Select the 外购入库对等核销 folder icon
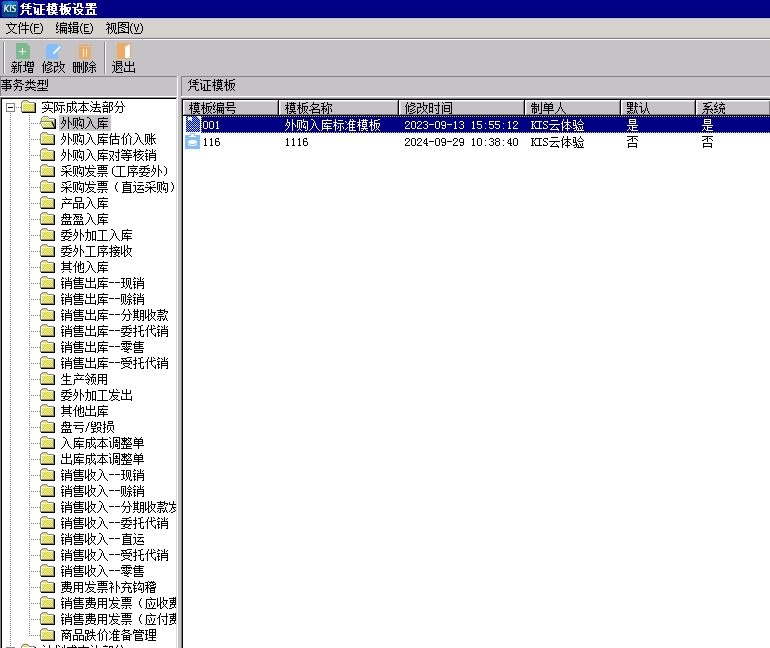This screenshot has height=648, width=770. click(x=48, y=155)
